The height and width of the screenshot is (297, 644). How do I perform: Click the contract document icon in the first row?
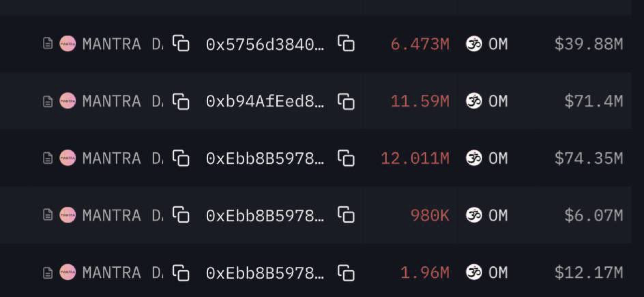click(48, 44)
